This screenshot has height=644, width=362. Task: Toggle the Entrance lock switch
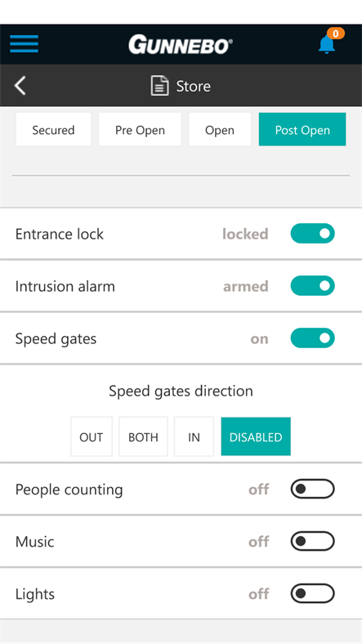tap(313, 234)
